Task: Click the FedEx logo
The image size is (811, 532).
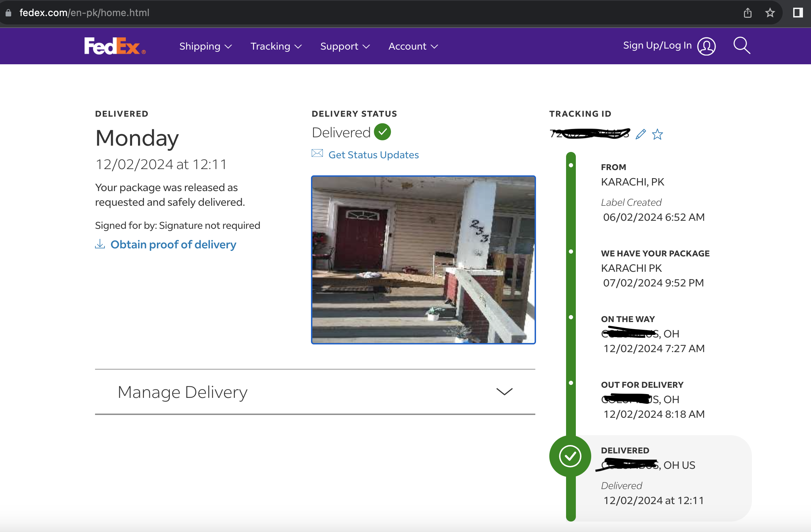Action: (x=115, y=46)
